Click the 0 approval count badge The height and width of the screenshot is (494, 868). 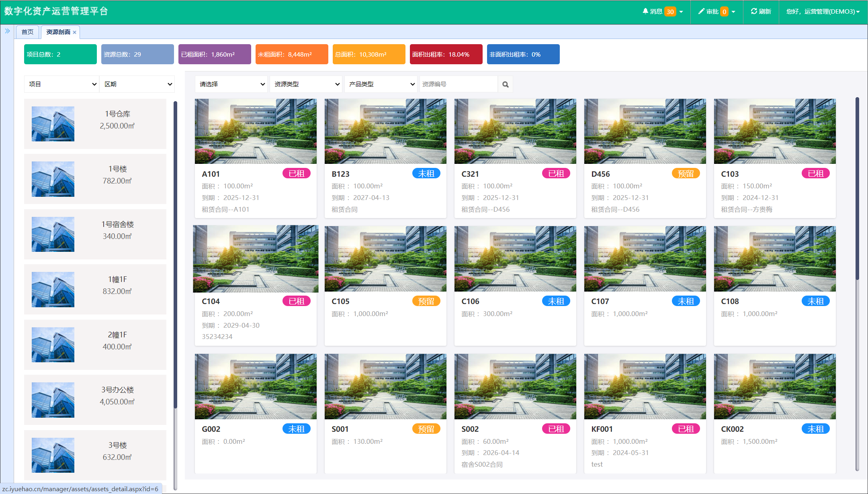click(724, 12)
